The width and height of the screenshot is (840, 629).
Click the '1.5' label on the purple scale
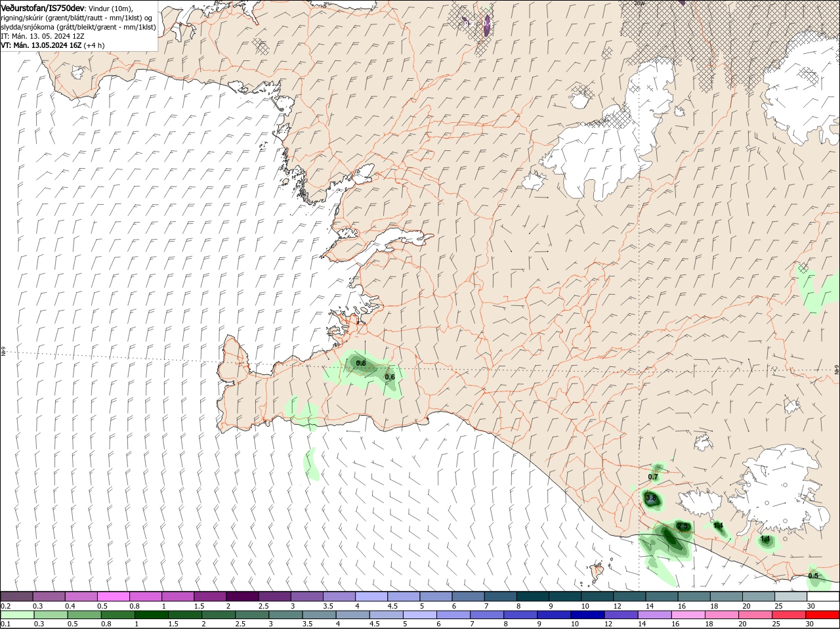click(x=199, y=606)
